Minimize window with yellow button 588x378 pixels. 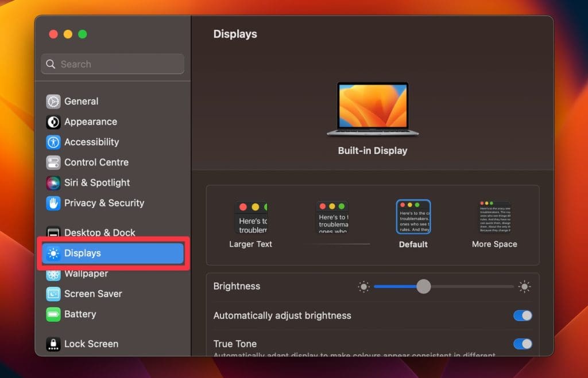point(68,34)
